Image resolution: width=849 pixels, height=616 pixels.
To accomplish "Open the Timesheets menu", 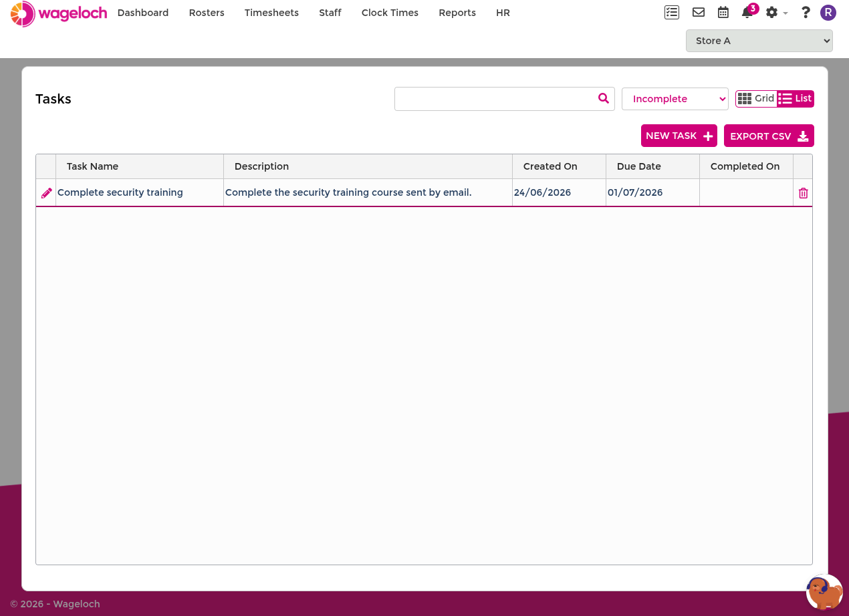I will (x=271, y=13).
